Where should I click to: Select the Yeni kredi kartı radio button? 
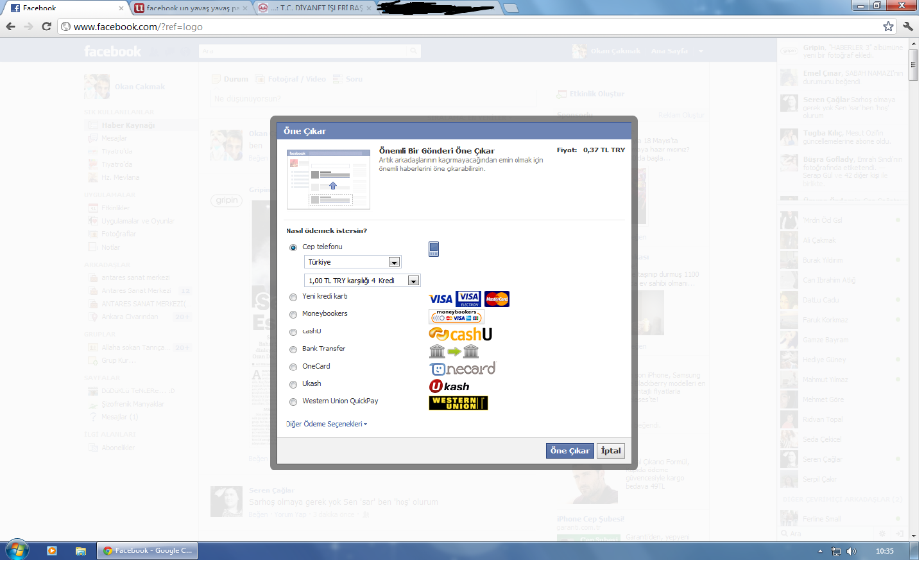tap(293, 297)
